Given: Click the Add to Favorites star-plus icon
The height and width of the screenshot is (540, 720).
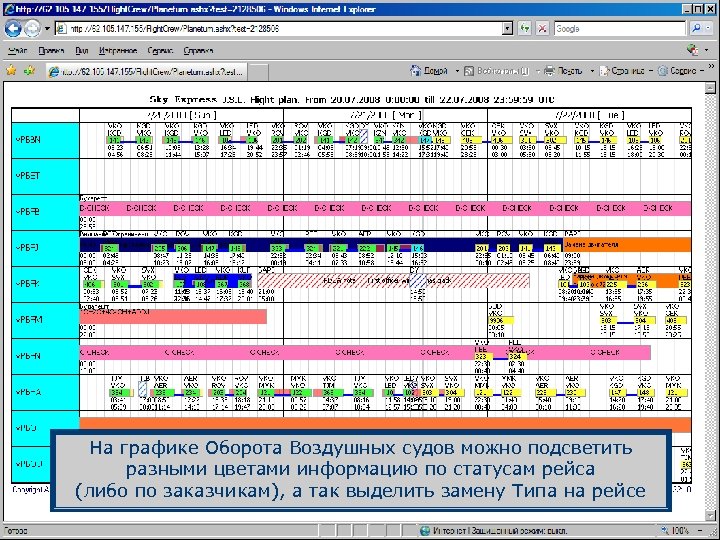Looking at the screenshot, I should 29,70.
